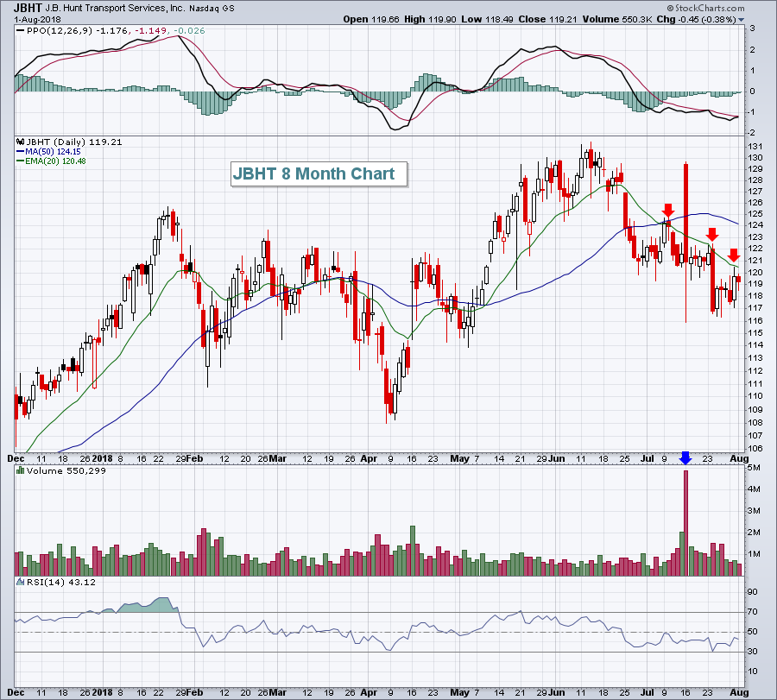
Task: Click the MA(50) 124.15 legend entry
Action: (53, 152)
